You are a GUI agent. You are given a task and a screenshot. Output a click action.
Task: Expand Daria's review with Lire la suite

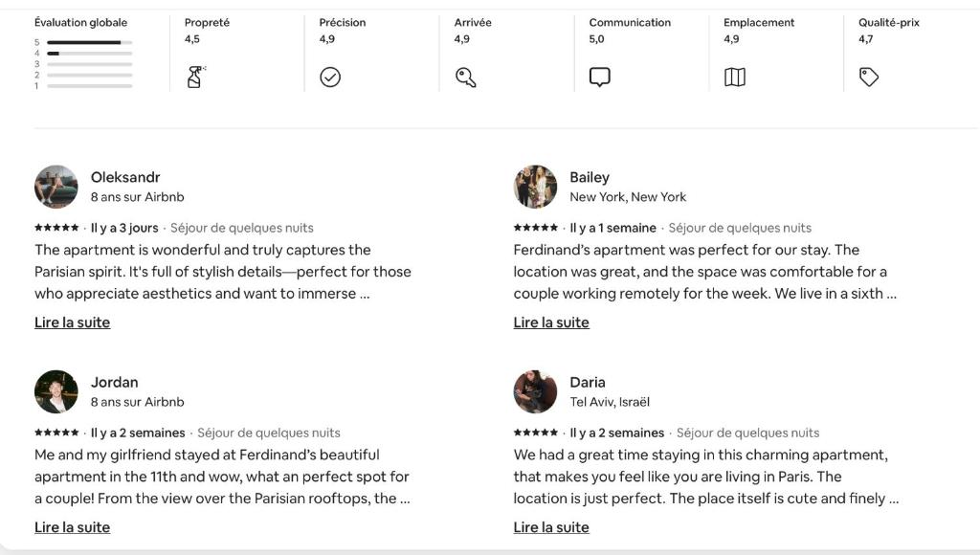551,527
